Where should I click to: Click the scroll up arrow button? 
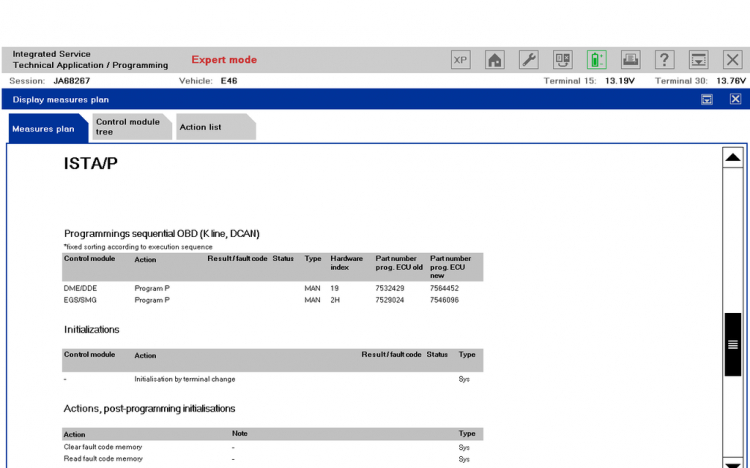click(732, 157)
